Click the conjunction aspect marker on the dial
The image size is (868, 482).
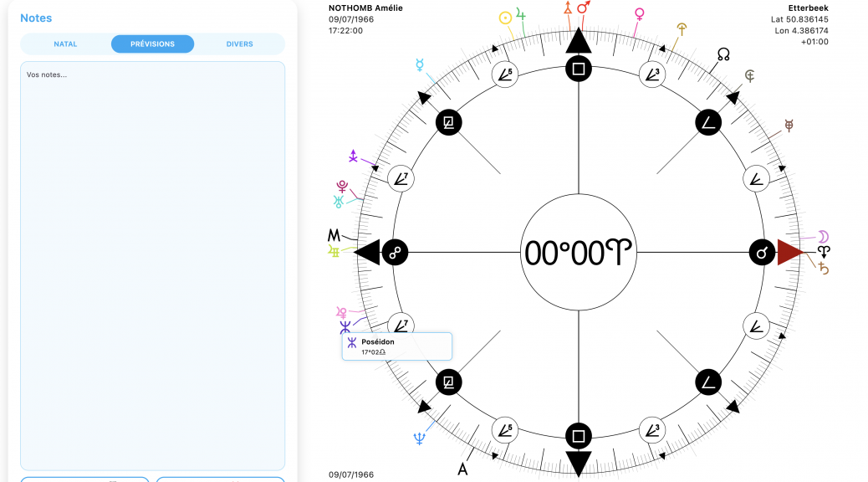(x=762, y=252)
